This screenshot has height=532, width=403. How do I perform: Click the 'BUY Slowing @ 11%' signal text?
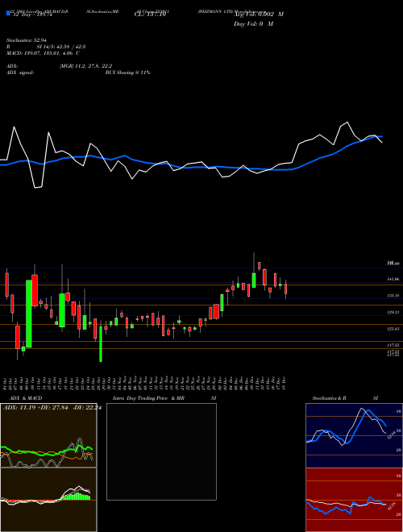(x=128, y=73)
